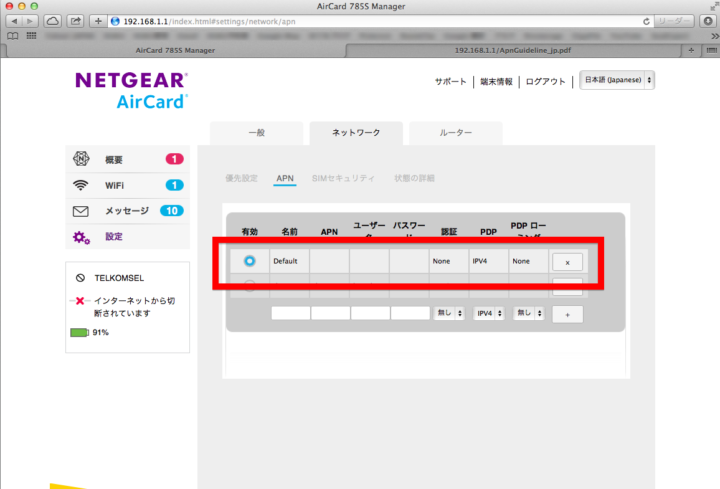Open the 概要 overview sidebar icon

[x=82, y=160]
